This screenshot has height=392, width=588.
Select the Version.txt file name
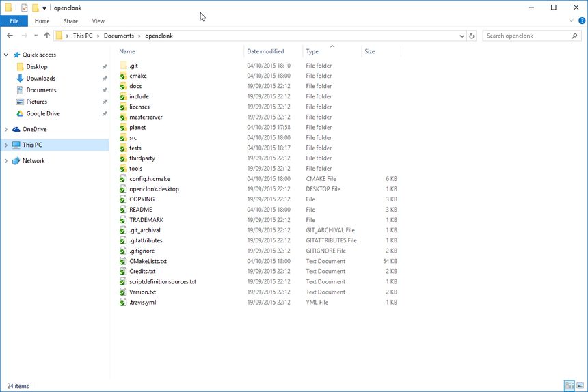pyautogui.click(x=142, y=292)
